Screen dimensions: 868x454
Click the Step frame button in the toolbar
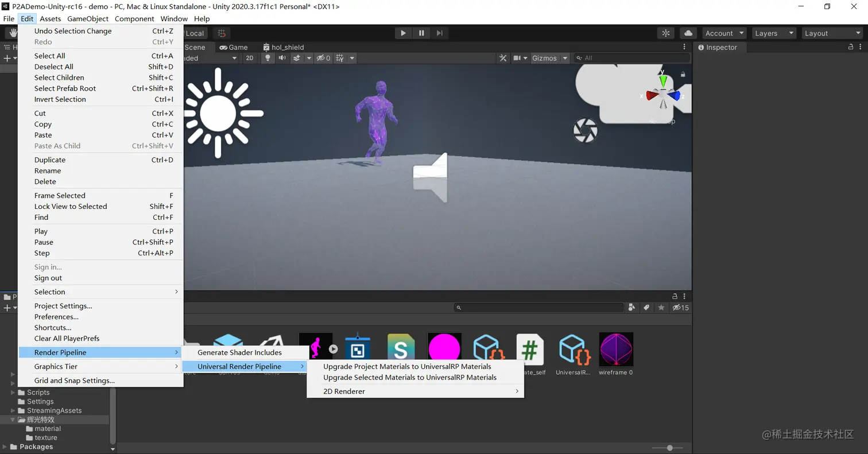(439, 33)
